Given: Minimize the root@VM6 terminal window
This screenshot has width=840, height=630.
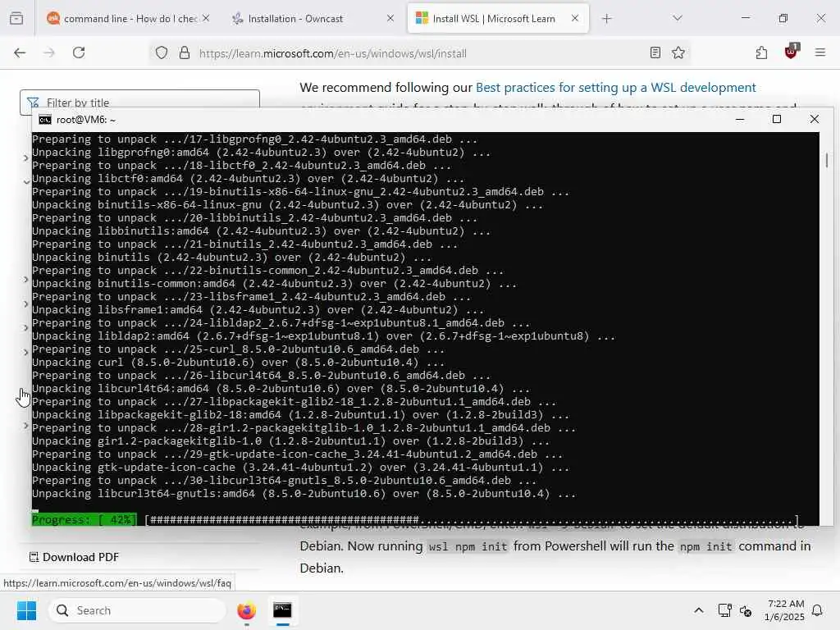Looking at the screenshot, I should coord(740,119).
